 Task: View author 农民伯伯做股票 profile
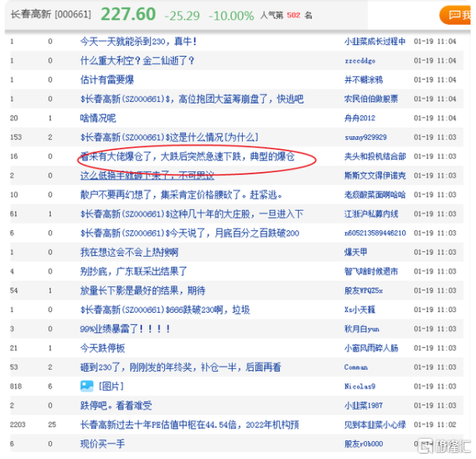coord(371,99)
